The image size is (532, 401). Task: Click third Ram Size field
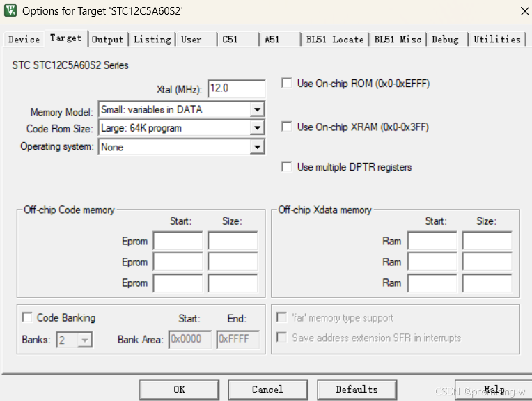click(x=487, y=283)
